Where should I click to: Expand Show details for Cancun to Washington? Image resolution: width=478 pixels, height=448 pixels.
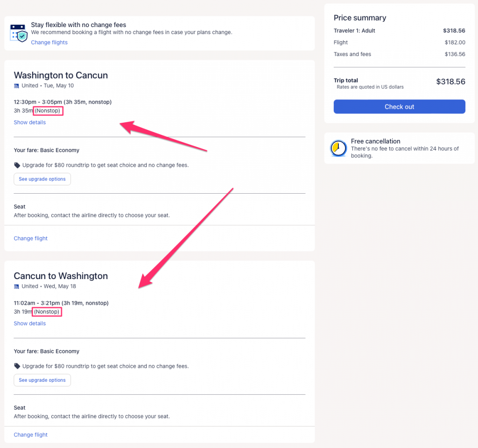click(x=30, y=323)
